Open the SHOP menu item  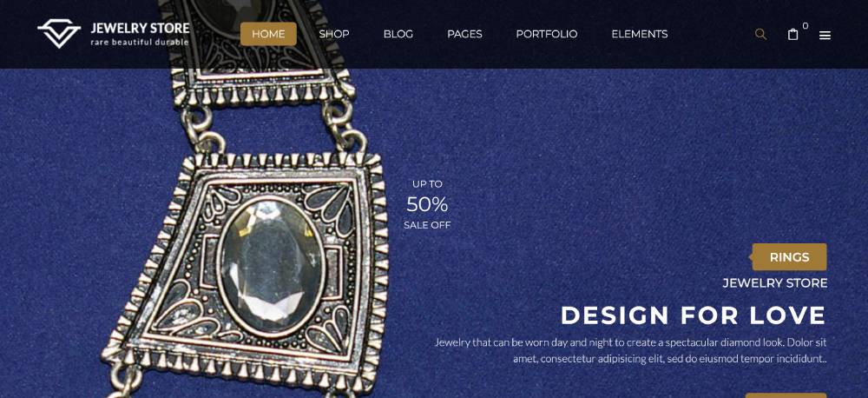tap(334, 34)
